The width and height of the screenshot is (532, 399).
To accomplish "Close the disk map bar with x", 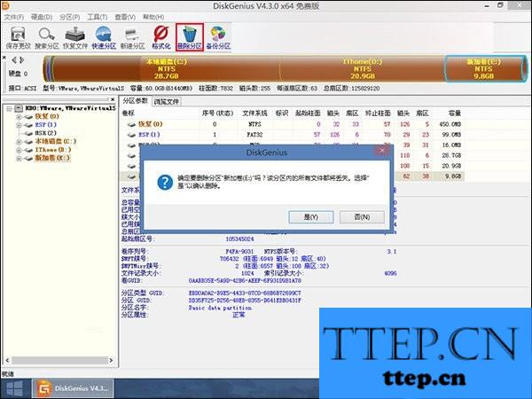I will coord(4,58).
